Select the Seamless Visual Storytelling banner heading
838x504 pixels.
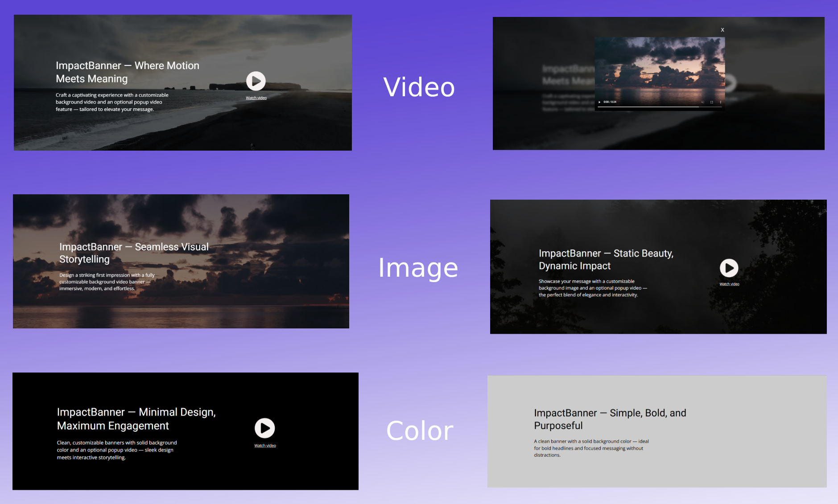(x=134, y=253)
